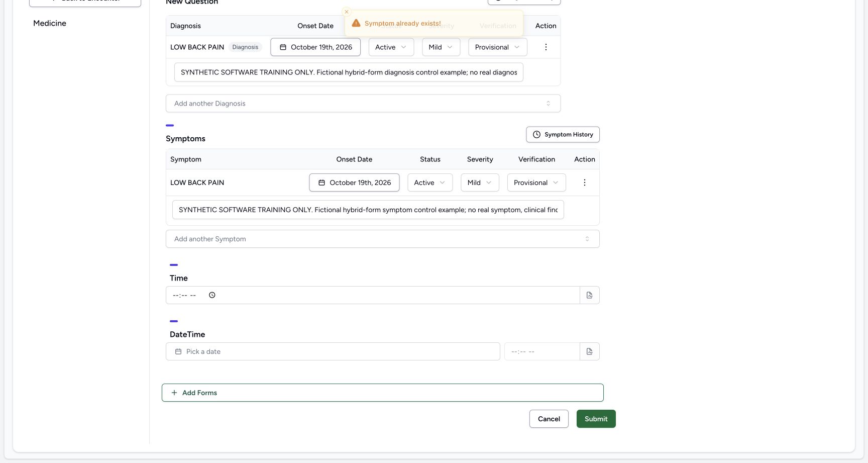Click the 'Diagnosis' badge next to LOW BACK PAIN
The height and width of the screenshot is (463, 868).
[245, 47]
